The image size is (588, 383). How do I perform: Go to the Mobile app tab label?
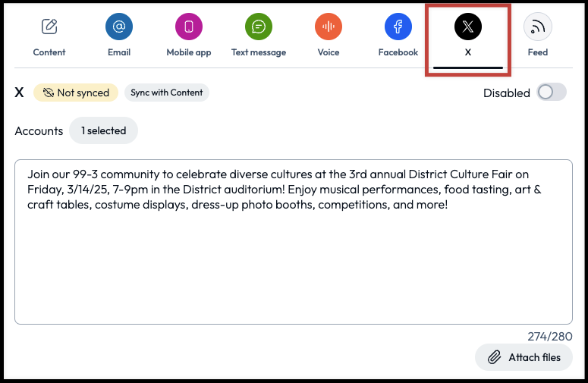(189, 52)
